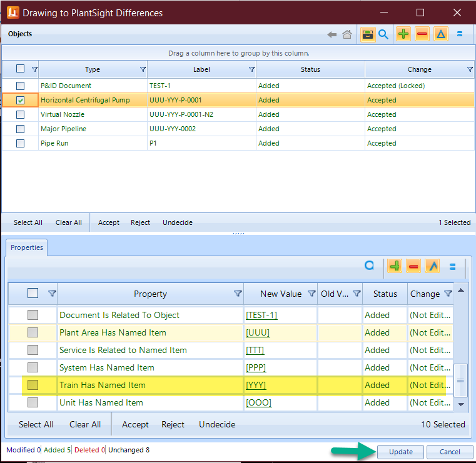Toggle the equals Unchanged filter in Objects toolbar

[460, 34]
